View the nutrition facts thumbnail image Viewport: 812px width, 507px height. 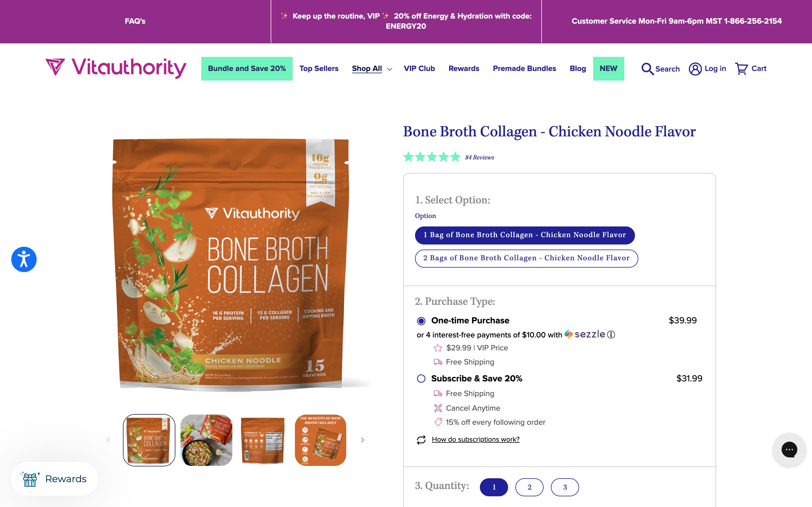[x=263, y=440]
